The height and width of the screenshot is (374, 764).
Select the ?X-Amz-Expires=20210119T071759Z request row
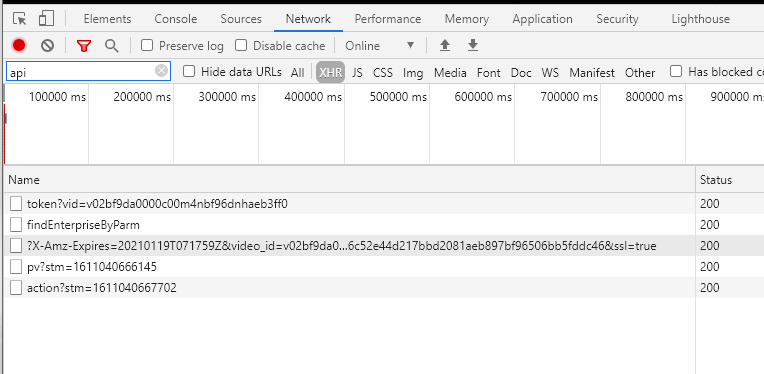click(x=349, y=245)
